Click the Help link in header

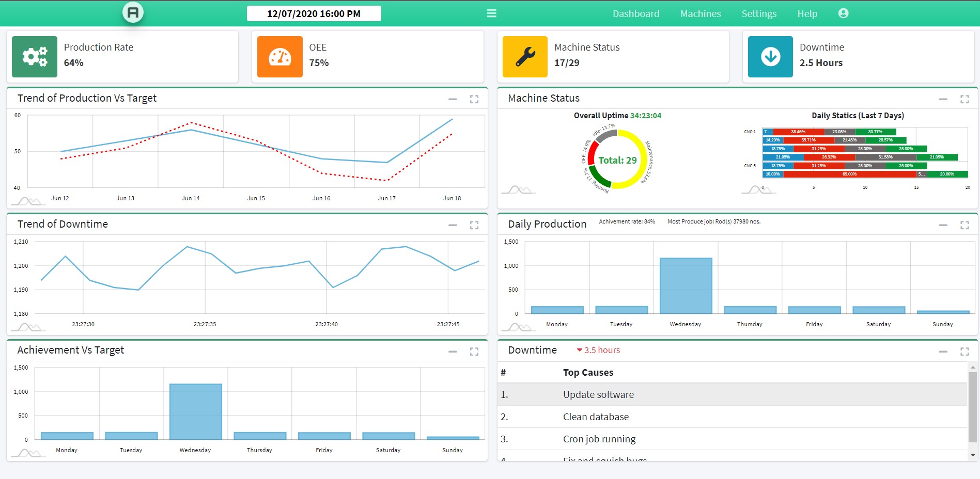click(x=807, y=14)
